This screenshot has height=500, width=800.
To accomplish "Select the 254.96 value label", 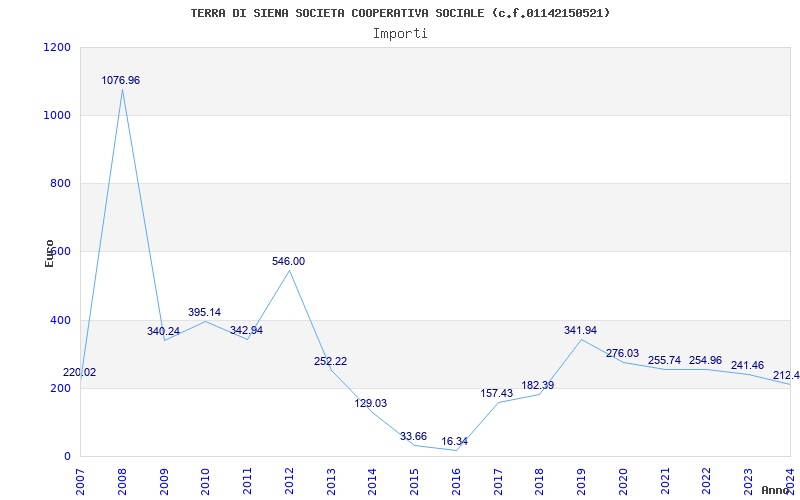I will pos(706,360).
